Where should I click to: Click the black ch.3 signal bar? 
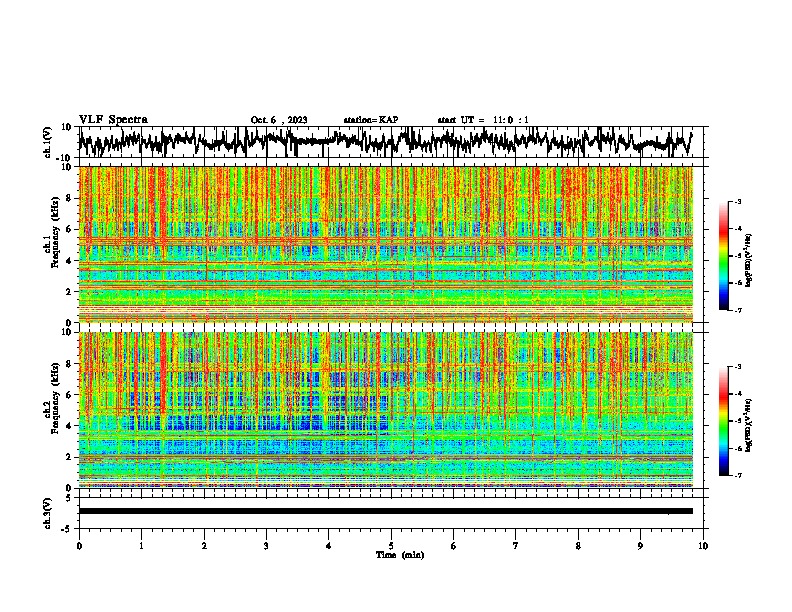point(385,511)
